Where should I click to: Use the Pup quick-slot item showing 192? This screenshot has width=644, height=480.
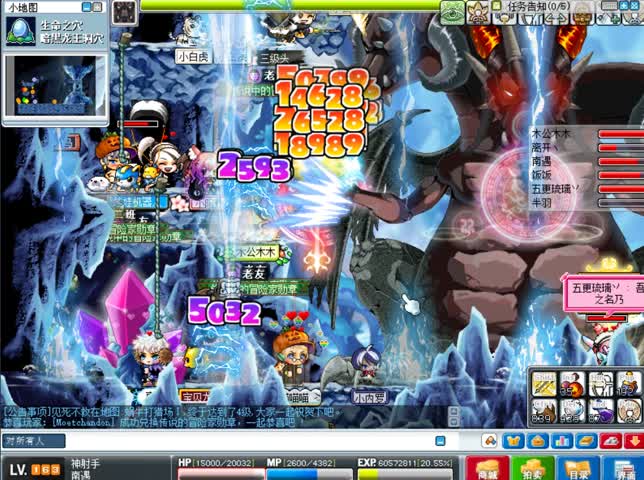pyautogui.click(x=629, y=384)
